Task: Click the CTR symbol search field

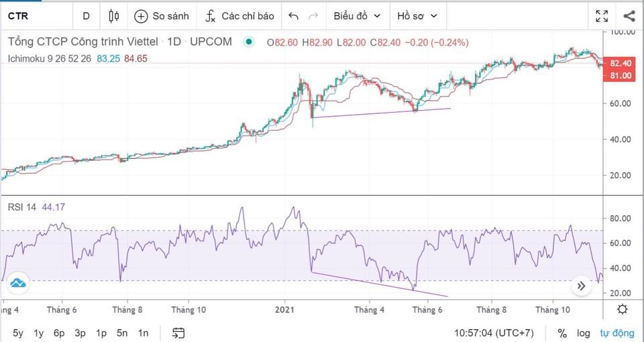Action: (37, 16)
